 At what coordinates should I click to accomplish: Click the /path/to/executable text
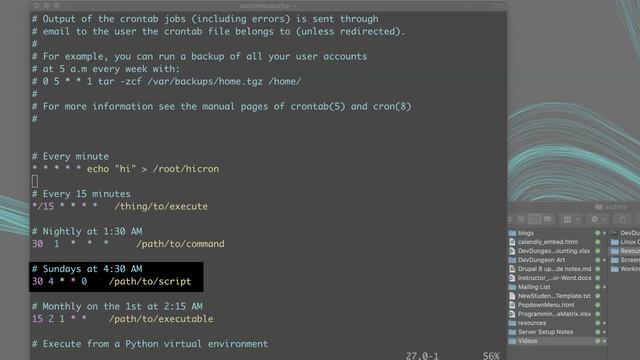click(x=161, y=319)
